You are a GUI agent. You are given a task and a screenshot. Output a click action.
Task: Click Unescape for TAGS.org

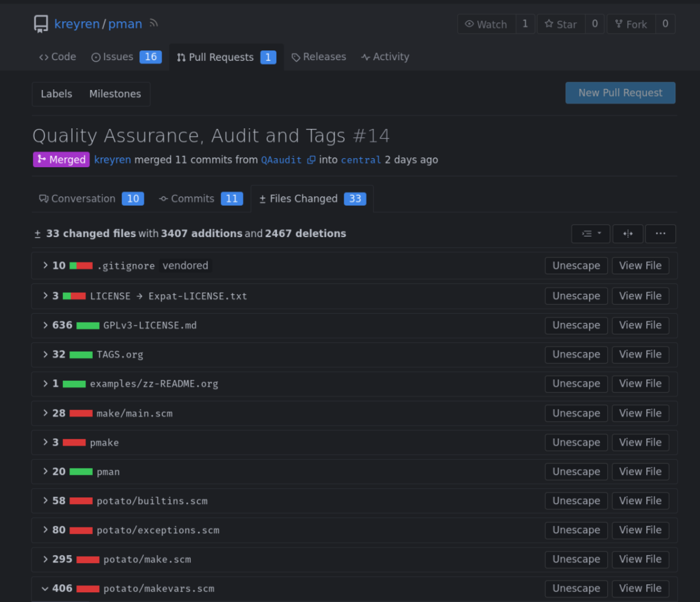coord(576,355)
